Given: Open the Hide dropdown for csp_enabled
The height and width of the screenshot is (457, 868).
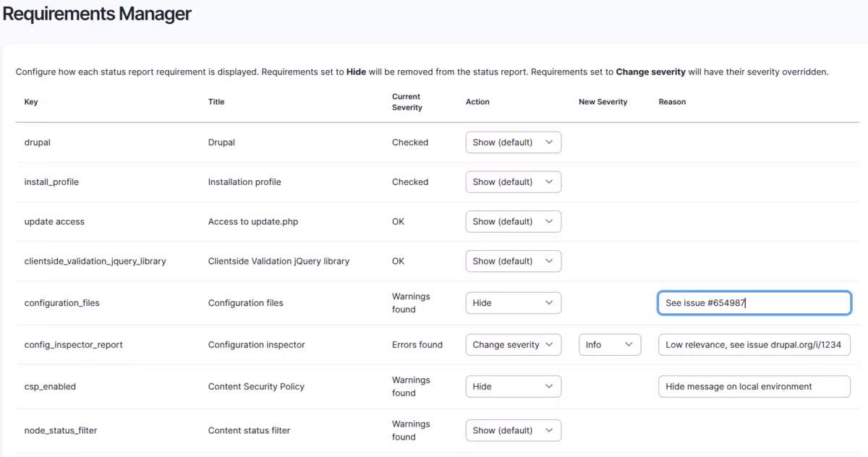Looking at the screenshot, I should pyautogui.click(x=513, y=386).
